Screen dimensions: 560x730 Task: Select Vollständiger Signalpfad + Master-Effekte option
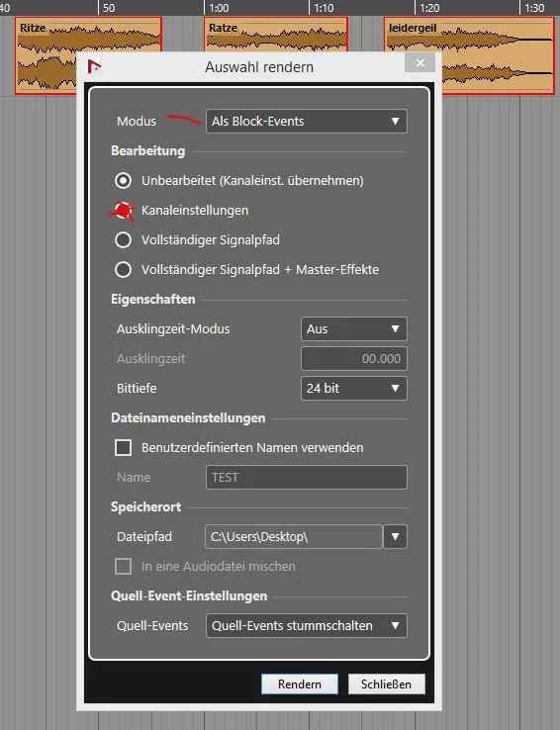(x=123, y=270)
